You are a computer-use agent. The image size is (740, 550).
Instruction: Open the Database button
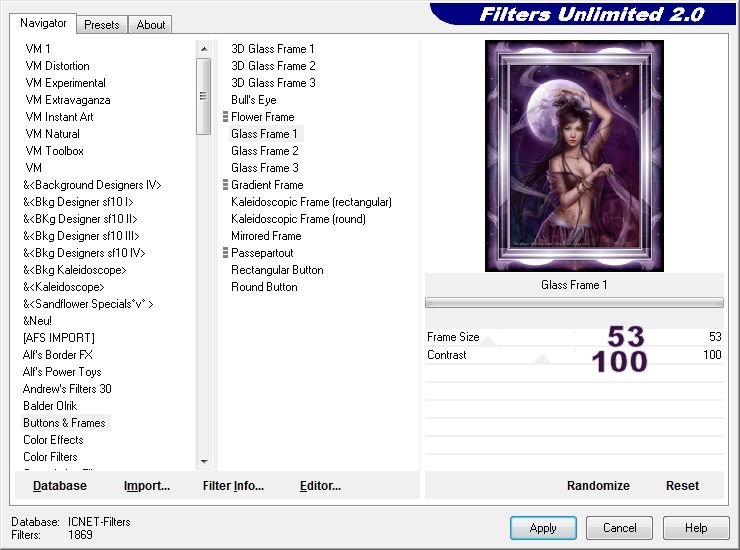coord(60,486)
